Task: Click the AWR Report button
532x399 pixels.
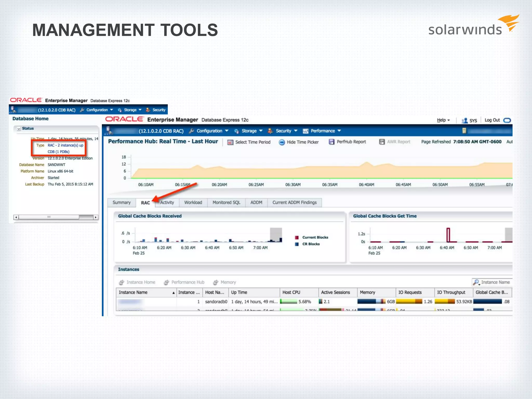Action: 395,142
